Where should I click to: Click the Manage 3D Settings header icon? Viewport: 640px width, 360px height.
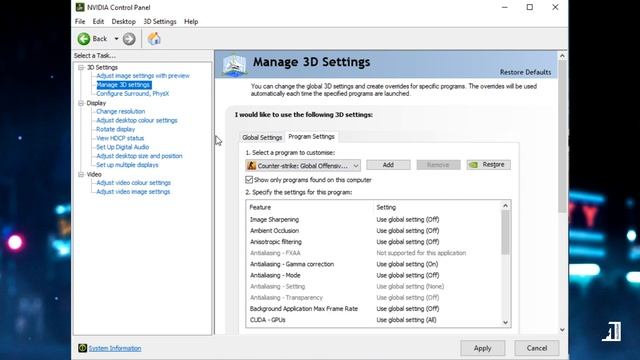coord(235,65)
